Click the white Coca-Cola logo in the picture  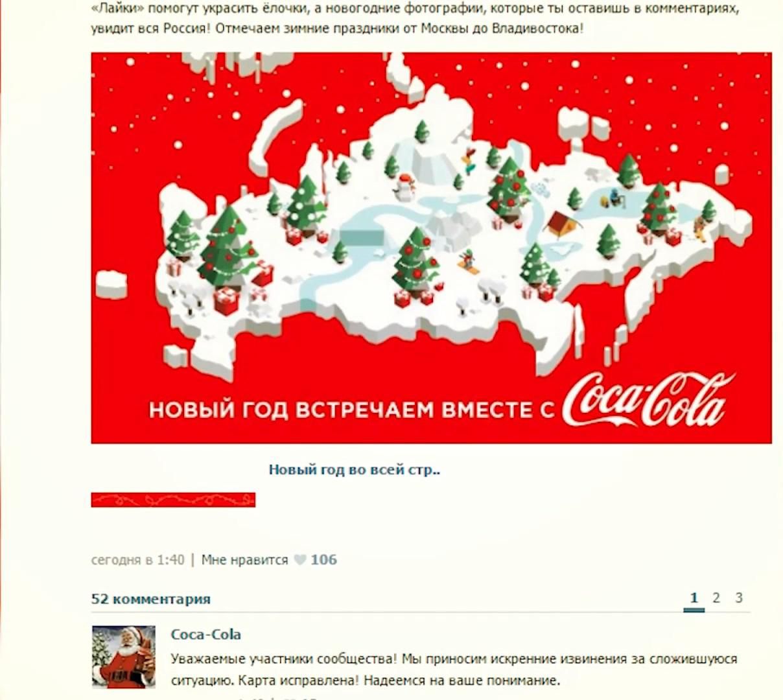click(x=649, y=399)
